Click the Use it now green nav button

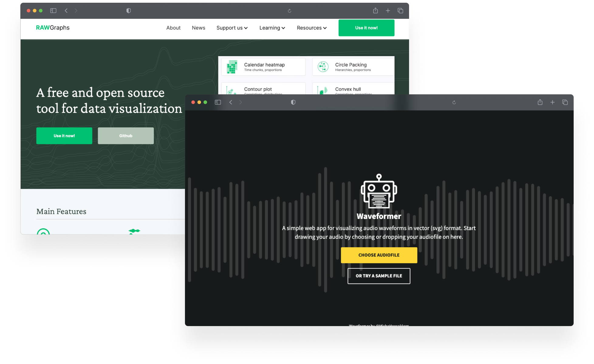click(x=366, y=28)
